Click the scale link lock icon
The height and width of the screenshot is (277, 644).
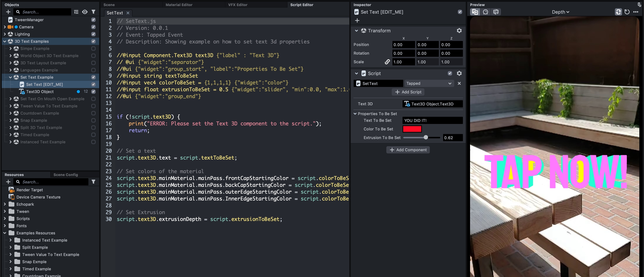point(387,62)
